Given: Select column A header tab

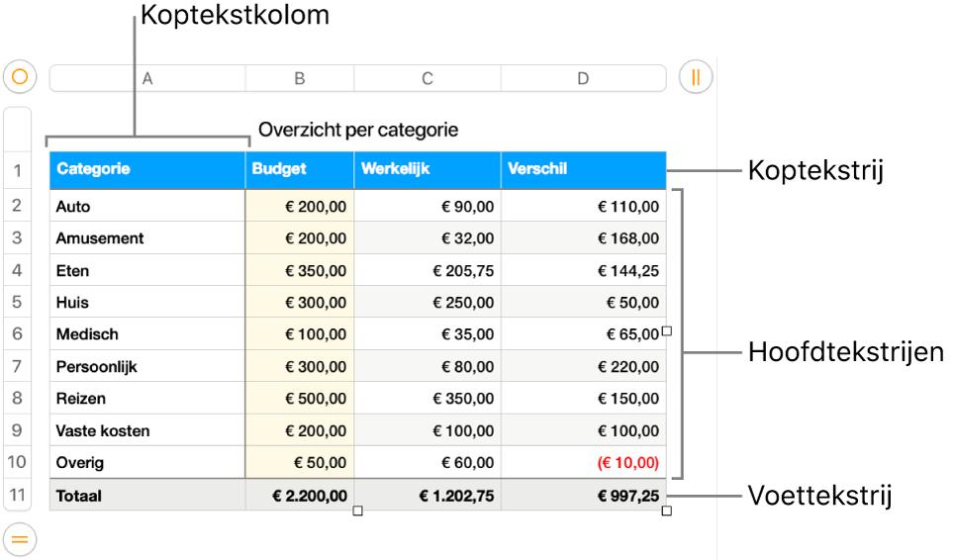Looking at the screenshot, I should point(147,78).
